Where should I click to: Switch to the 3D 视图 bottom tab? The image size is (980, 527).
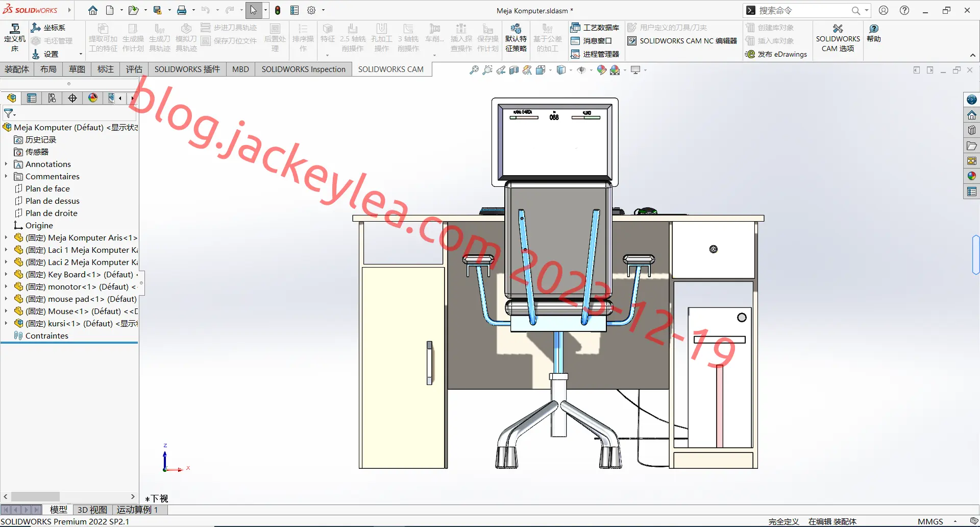coord(92,510)
